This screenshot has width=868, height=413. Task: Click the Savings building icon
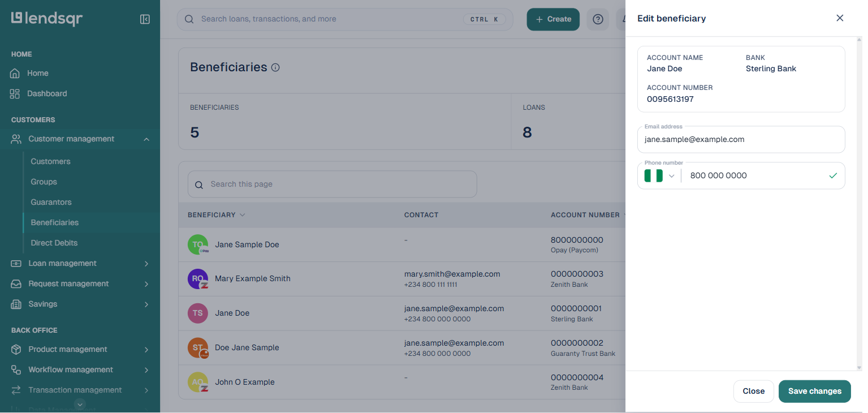[x=16, y=304]
